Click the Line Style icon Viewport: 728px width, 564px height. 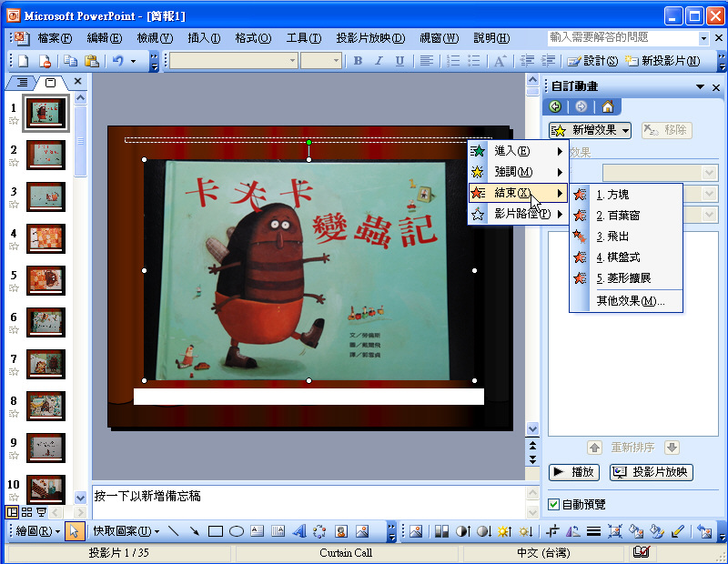593,530
